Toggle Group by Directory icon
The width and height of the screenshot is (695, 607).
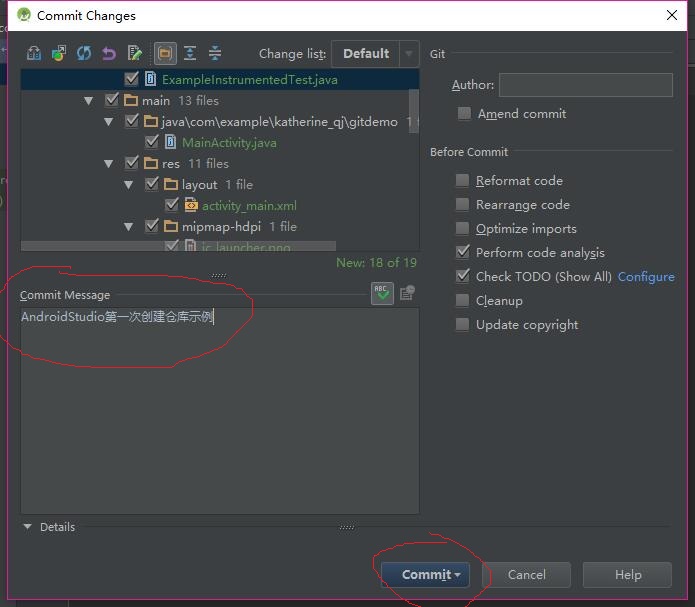point(165,54)
